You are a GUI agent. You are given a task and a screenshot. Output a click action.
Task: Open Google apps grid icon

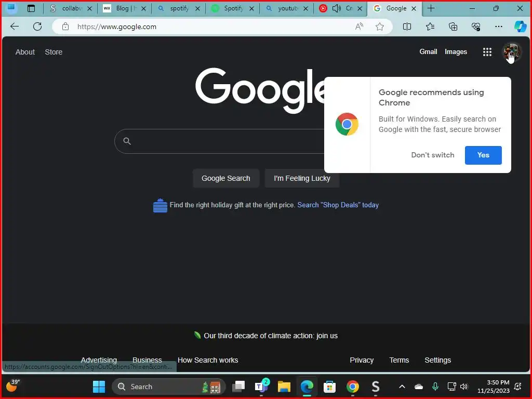(x=487, y=52)
